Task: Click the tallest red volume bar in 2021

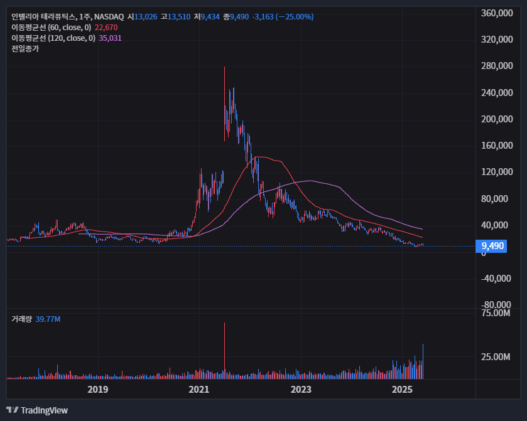Action: coord(225,351)
